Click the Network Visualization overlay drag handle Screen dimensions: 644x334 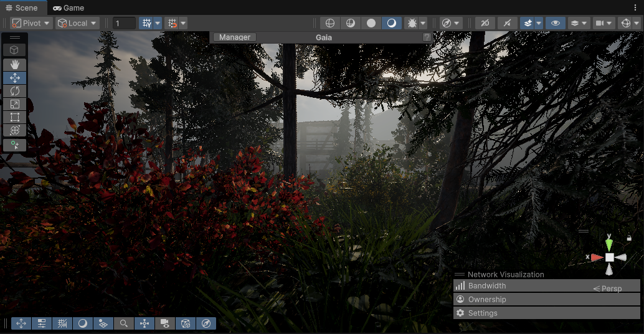[460, 274]
